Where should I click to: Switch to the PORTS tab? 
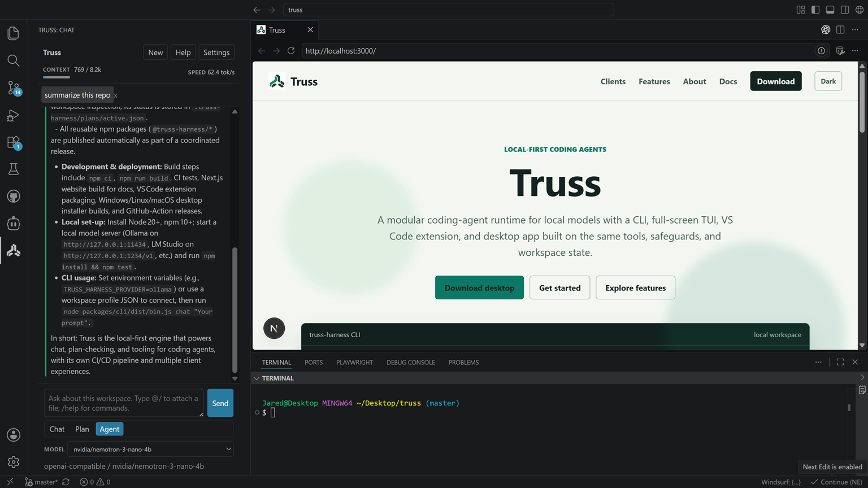tap(314, 363)
